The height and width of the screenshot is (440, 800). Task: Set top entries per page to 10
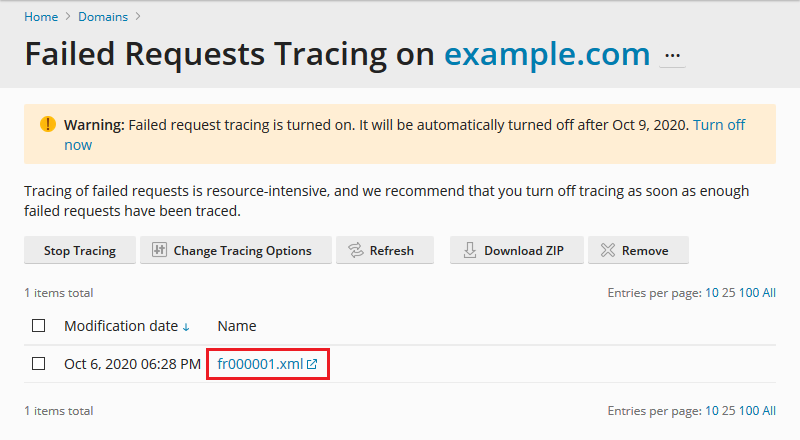[x=712, y=293]
